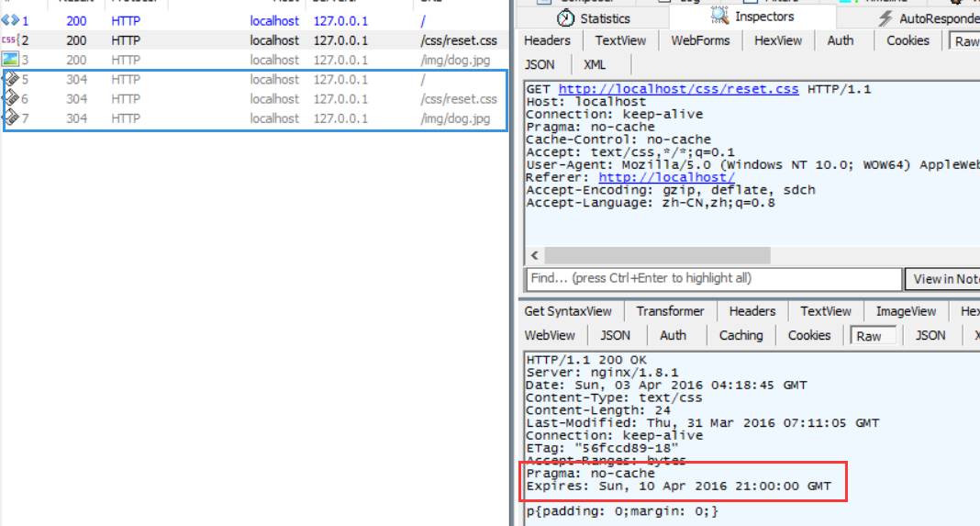Select the response Raw tab
The height and width of the screenshot is (526, 980).
873,336
